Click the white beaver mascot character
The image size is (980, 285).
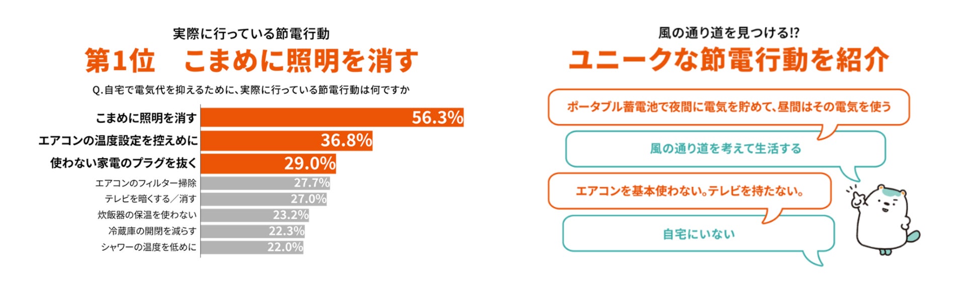885,220
